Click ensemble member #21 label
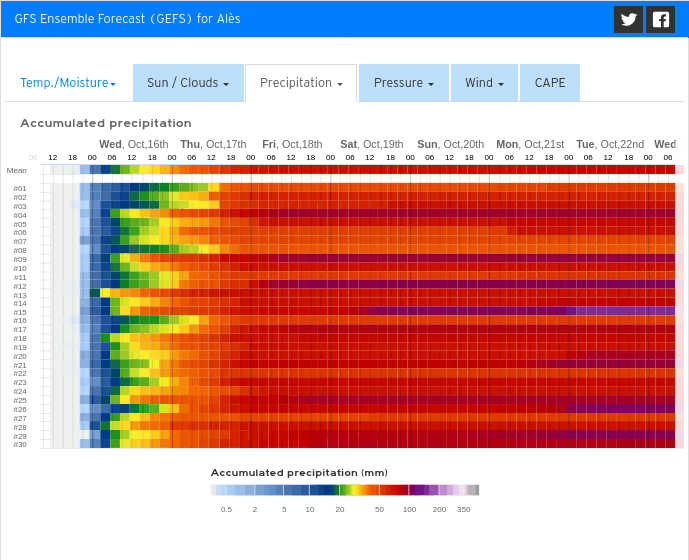 pos(20,365)
